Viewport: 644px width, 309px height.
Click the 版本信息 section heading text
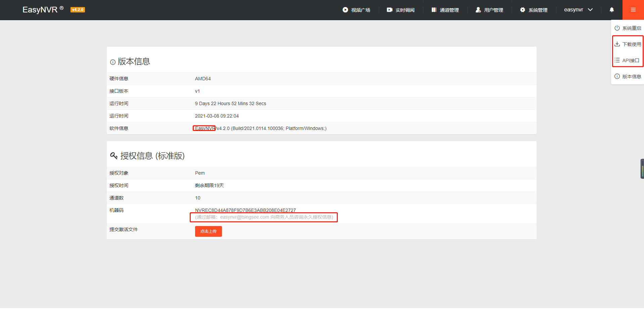(x=134, y=61)
